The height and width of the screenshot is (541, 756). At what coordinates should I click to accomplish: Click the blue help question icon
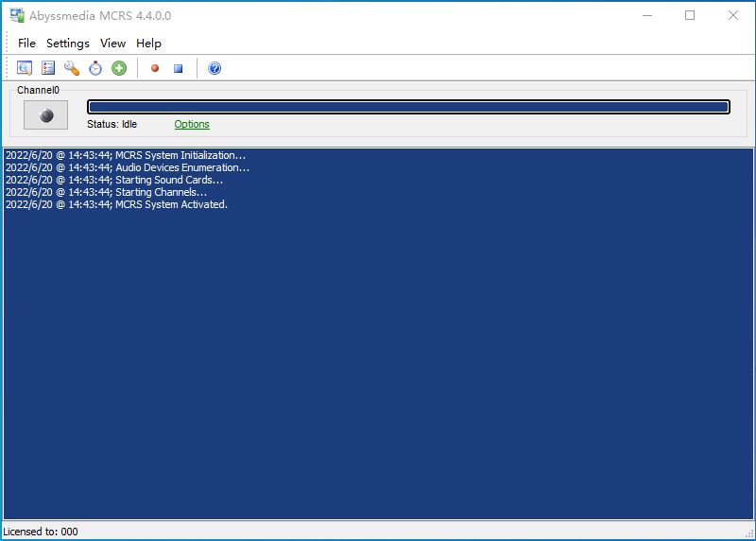pyautogui.click(x=215, y=68)
